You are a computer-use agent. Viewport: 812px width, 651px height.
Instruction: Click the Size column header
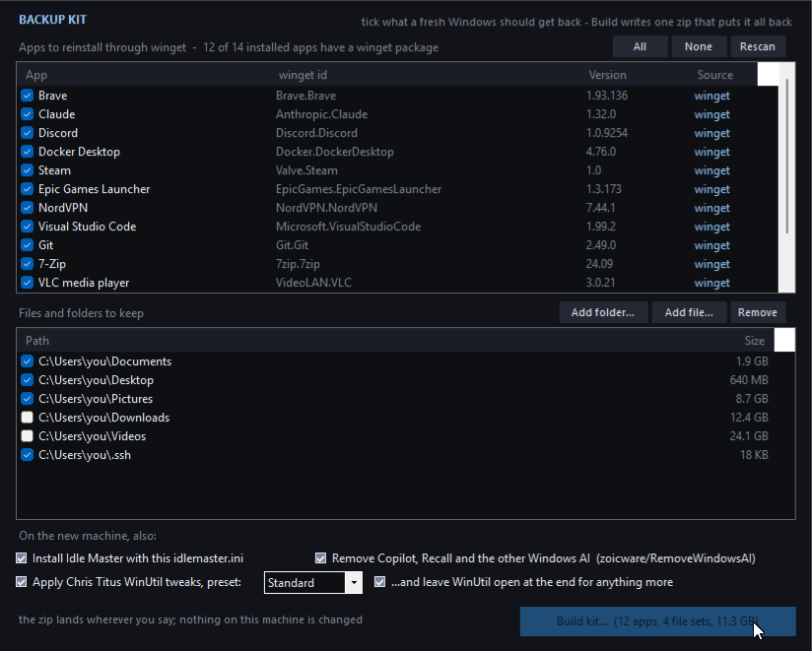(x=742, y=341)
